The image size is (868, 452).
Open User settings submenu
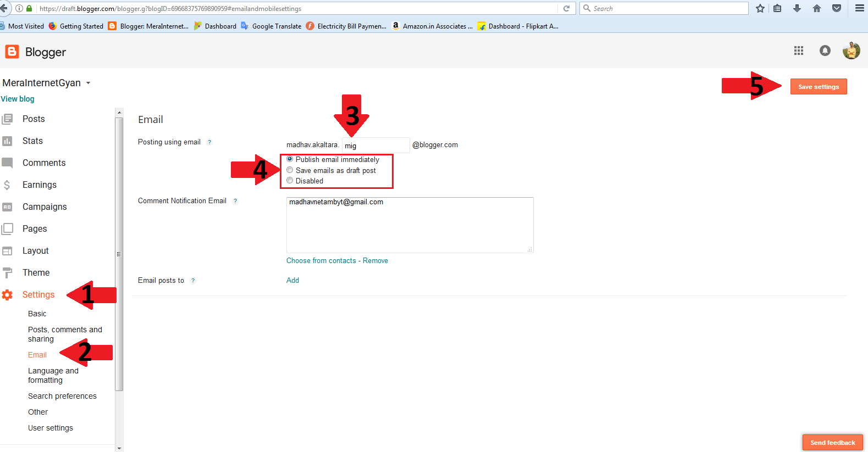(51, 428)
